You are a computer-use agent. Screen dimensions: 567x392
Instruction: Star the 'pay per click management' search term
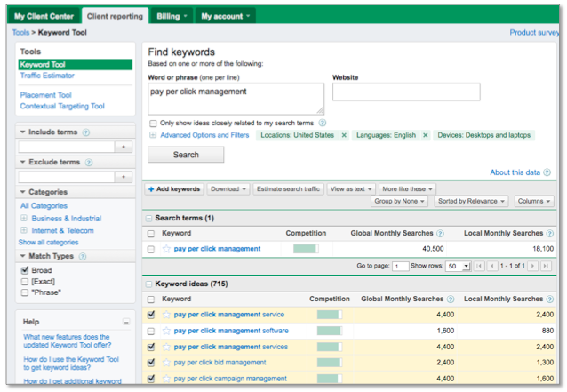[166, 250]
